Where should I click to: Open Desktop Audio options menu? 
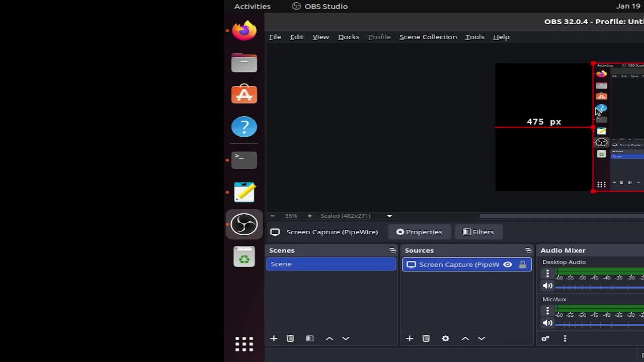(x=547, y=274)
